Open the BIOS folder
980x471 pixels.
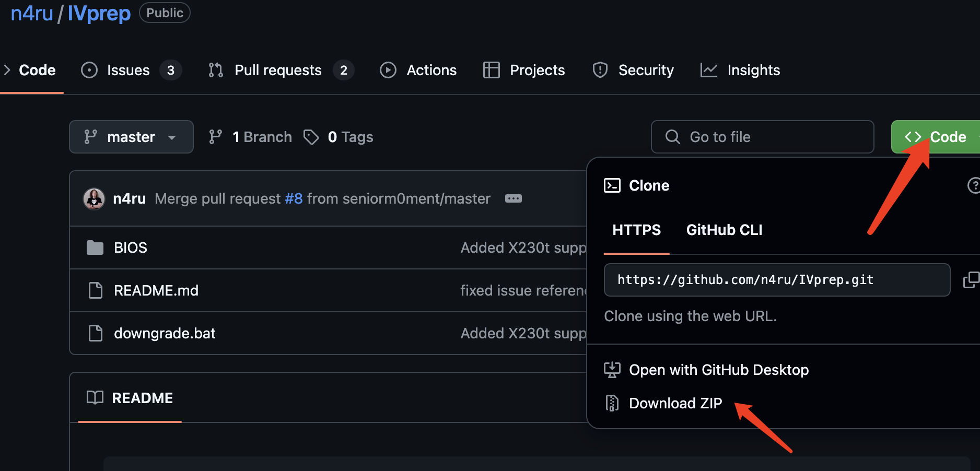click(131, 248)
